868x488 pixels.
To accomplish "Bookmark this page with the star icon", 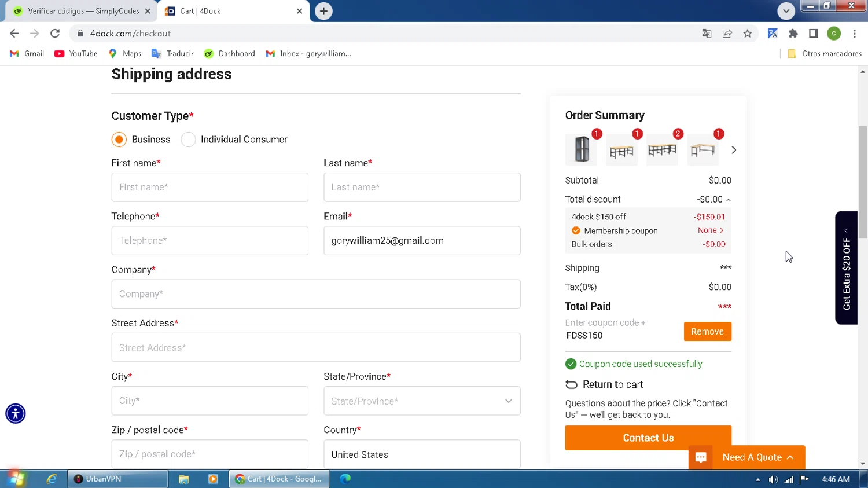I will point(748,34).
